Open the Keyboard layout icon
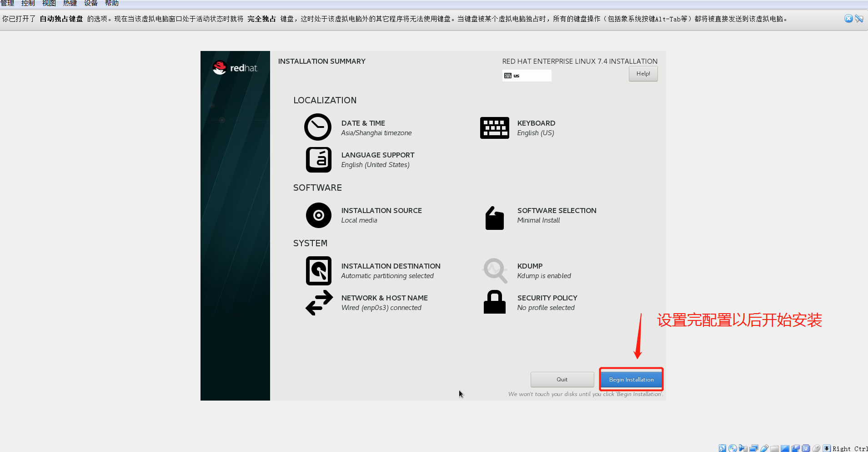868x452 pixels. tap(494, 128)
